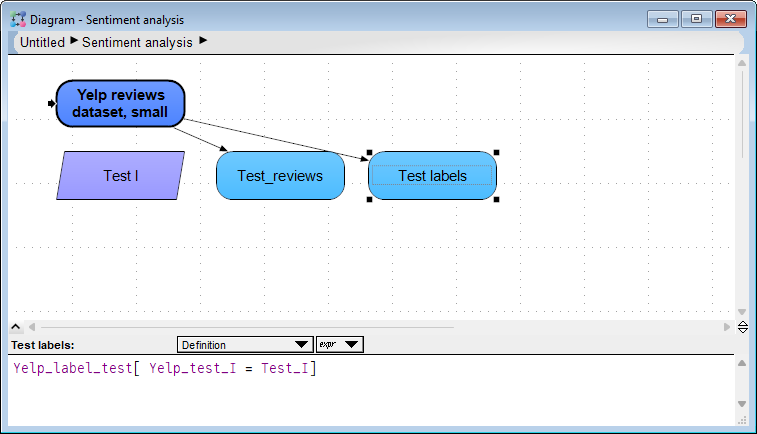Select the Test I index node
The width and height of the screenshot is (757, 434).
pyautogui.click(x=121, y=176)
